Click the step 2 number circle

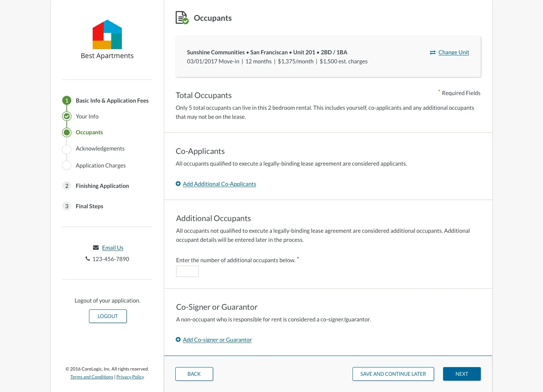(x=67, y=186)
